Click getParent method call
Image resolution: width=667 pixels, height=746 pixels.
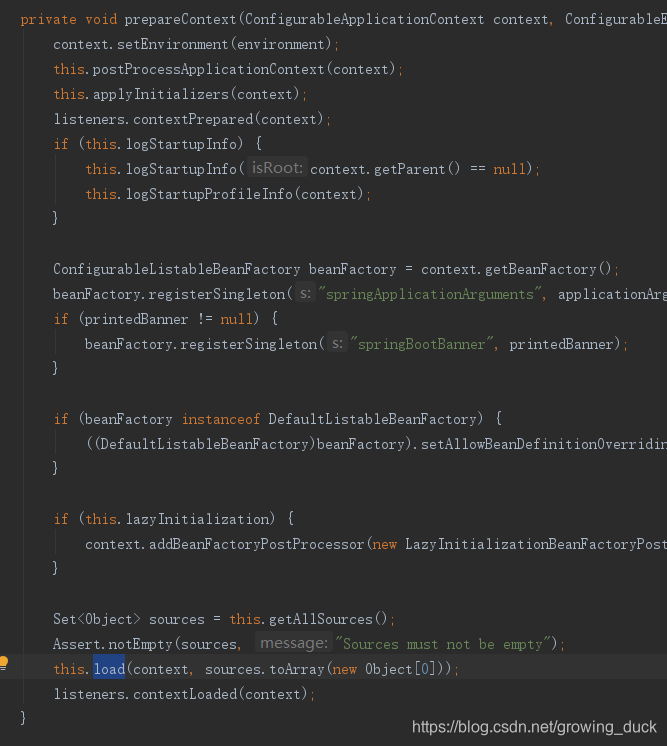pyautogui.click(x=409, y=169)
